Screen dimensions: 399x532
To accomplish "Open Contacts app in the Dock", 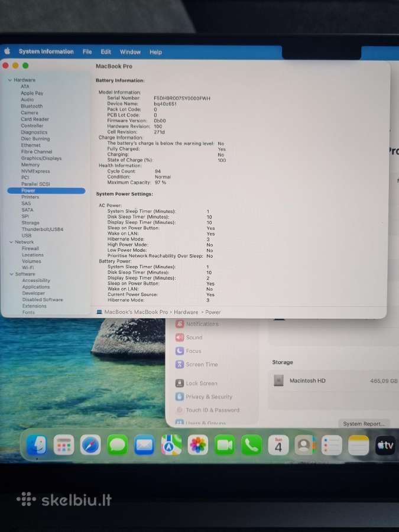I will click(x=305, y=445).
